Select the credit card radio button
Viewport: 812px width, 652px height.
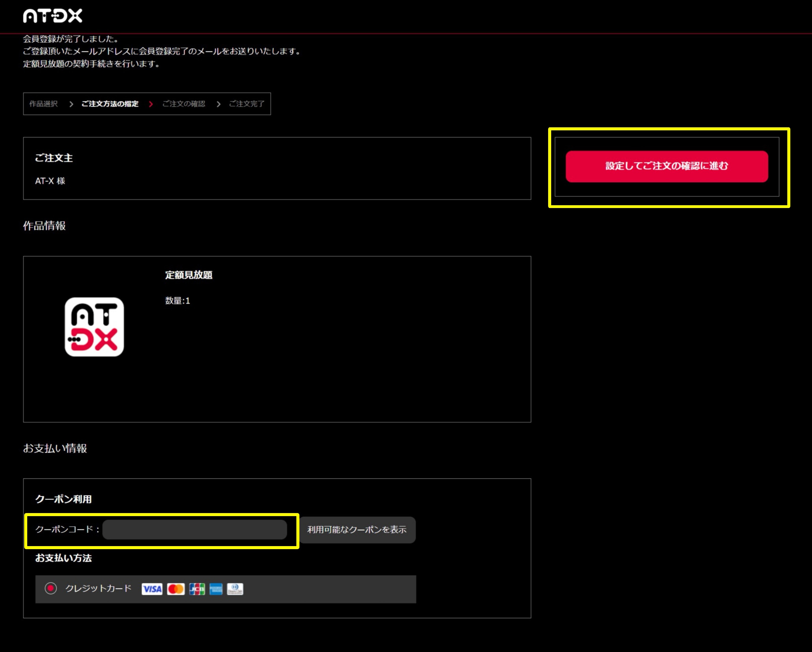pyautogui.click(x=50, y=588)
